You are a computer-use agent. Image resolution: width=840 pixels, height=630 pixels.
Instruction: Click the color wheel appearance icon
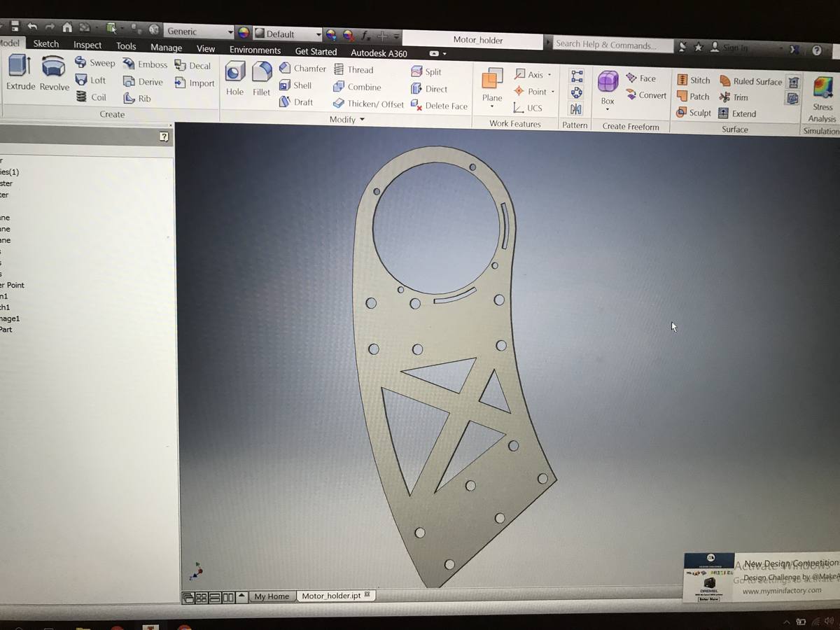pyautogui.click(x=243, y=33)
